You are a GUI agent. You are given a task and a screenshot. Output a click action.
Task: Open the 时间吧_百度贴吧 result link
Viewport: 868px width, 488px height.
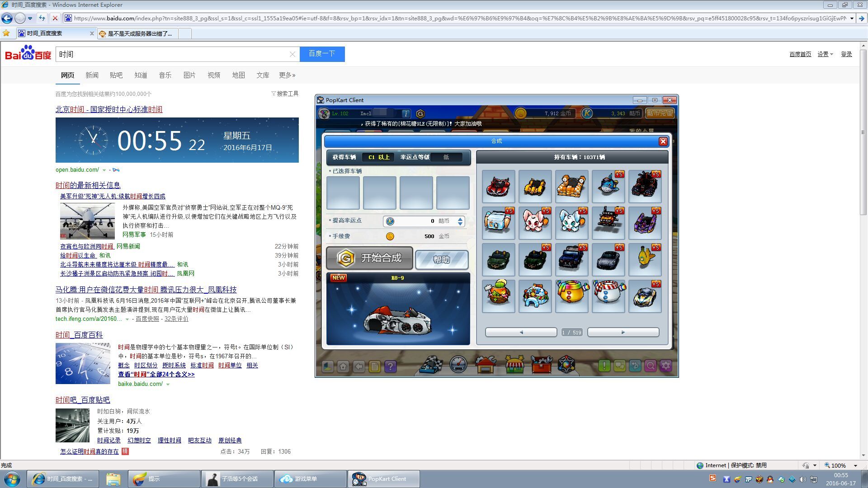(83, 400)
